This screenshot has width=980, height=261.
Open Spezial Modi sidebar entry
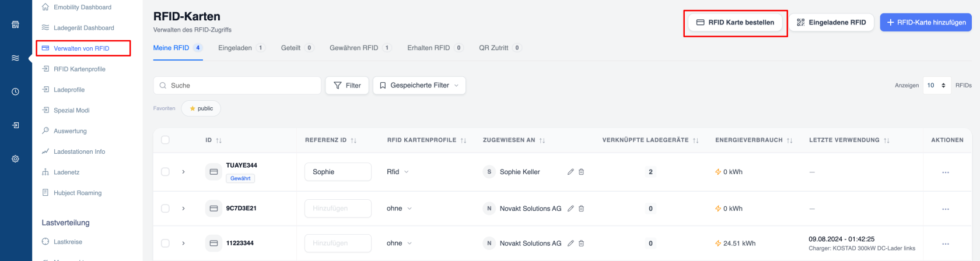click(65, 110)
